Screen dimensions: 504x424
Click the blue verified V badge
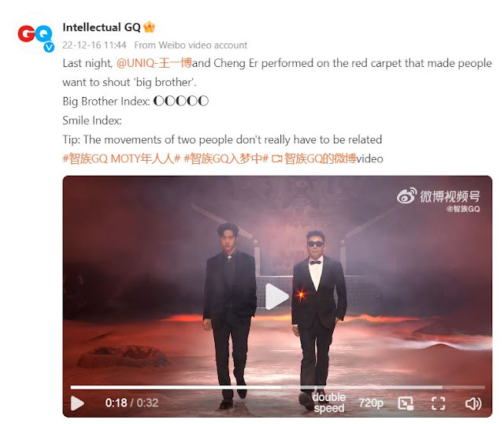[49, 47]
